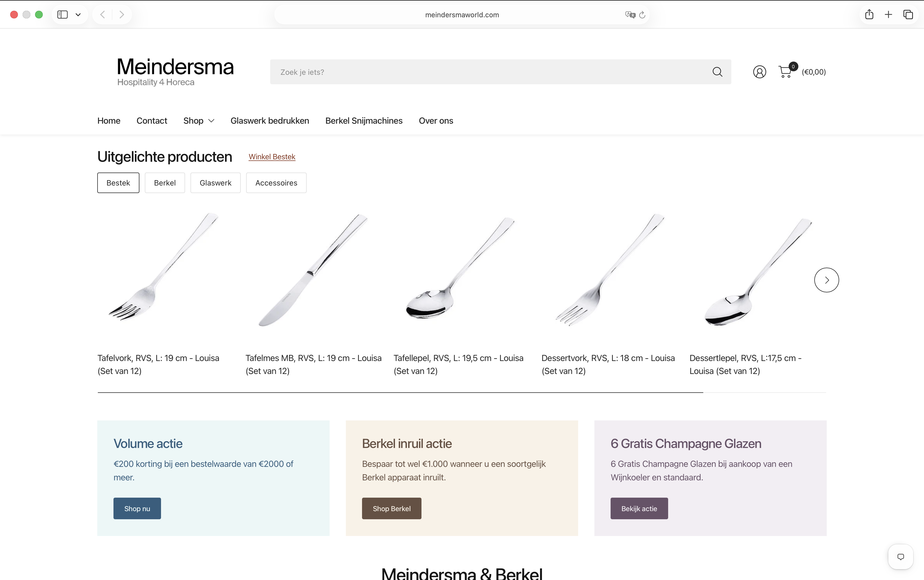Click the cart total (€0,00)
924x580 pixels.
(x=814, y=72)
